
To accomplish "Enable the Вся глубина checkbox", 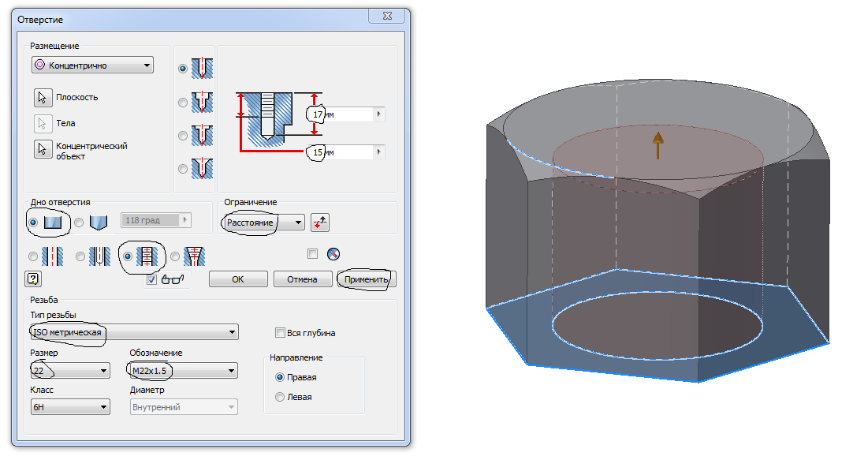I will click(x=280, y=333).
